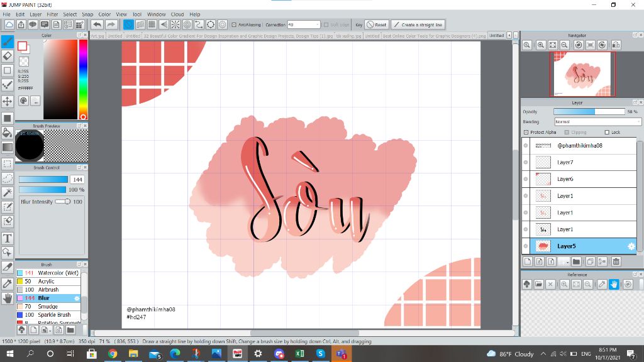The width and height of the screenshot is (644, 362).
Task: Open the Blending mode dropdown
Action: [597, 122]
